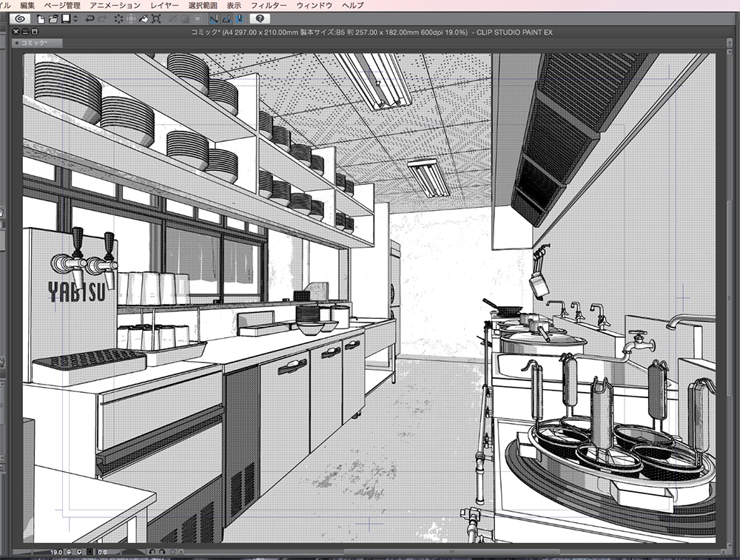The width and height of the screenshot is (740, 560).
Task: Open the CLIP STUDIO launcher icon
Action: point(20,19)
